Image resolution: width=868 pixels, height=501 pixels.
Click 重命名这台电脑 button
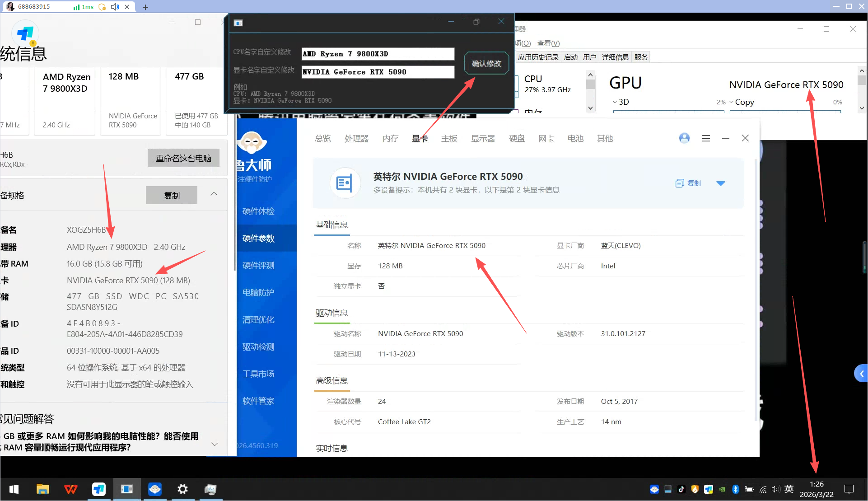point(183,158)
